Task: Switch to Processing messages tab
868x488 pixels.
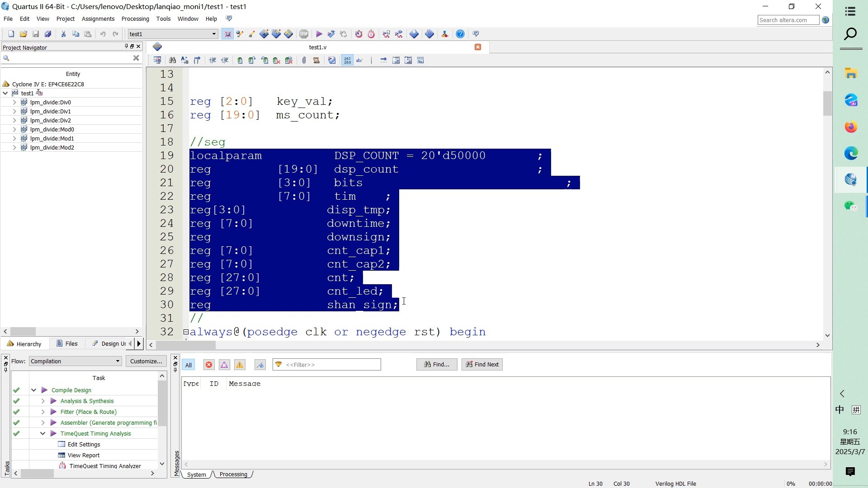Action: tap(233, 474)
